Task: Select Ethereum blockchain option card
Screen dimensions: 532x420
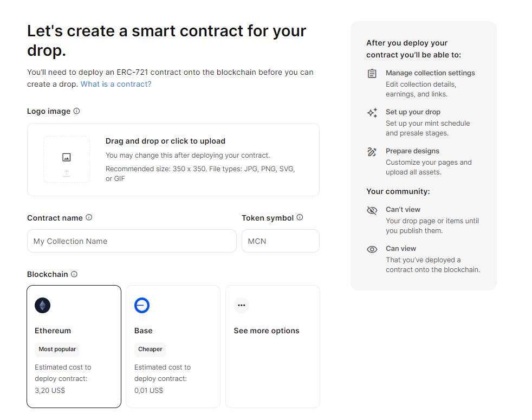Action: coord(74,346)
